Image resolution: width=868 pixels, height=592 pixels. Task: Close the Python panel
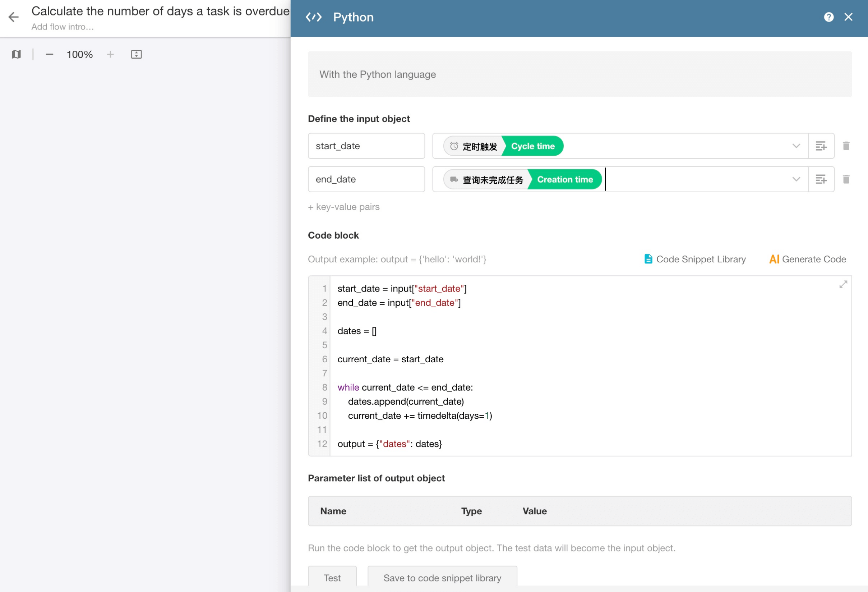[848, 17]
